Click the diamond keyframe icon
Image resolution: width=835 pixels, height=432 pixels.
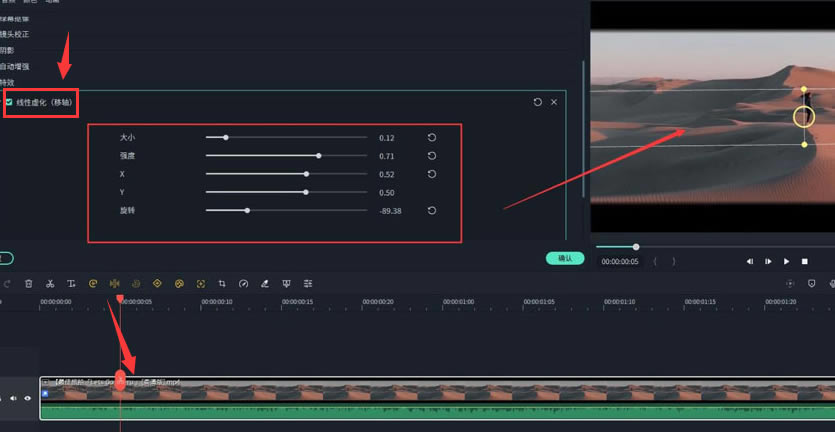click(x=157, y=284)
